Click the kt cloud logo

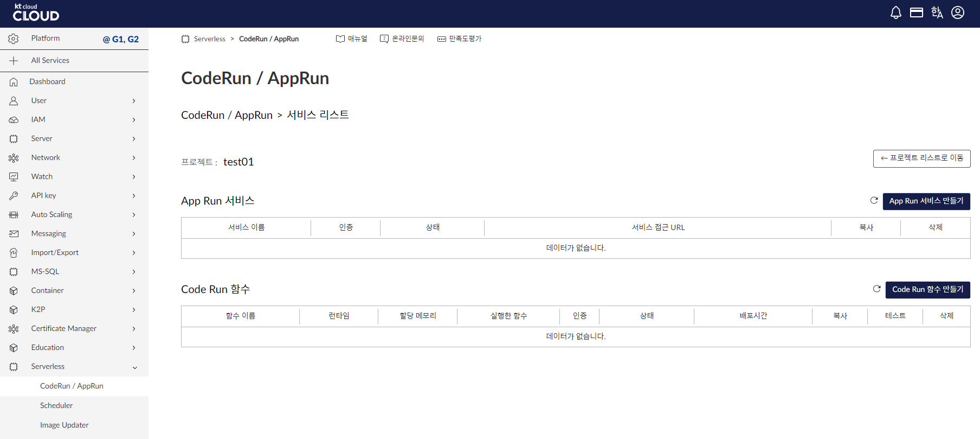pyautogui.click(x=36, y=13)
